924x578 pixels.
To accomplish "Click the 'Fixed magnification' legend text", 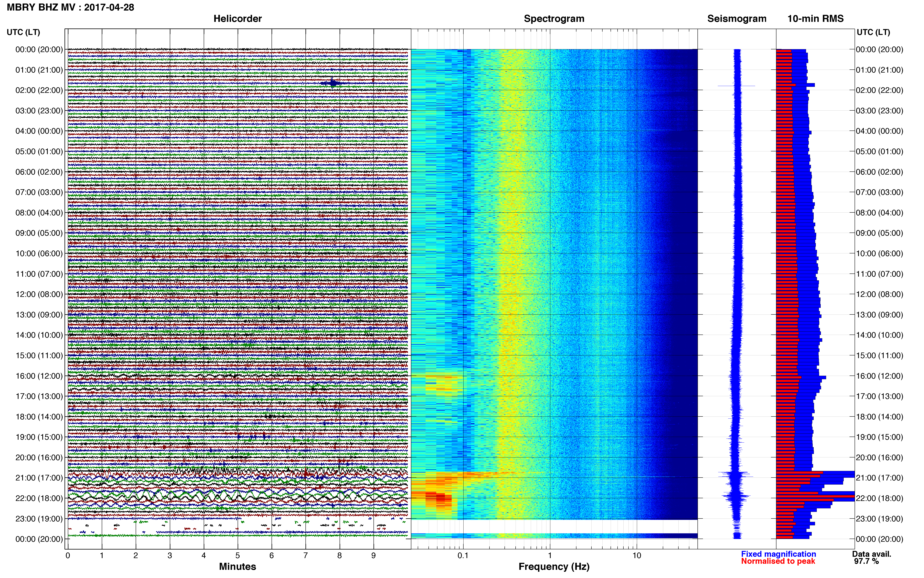I will (x=778, y=554).
